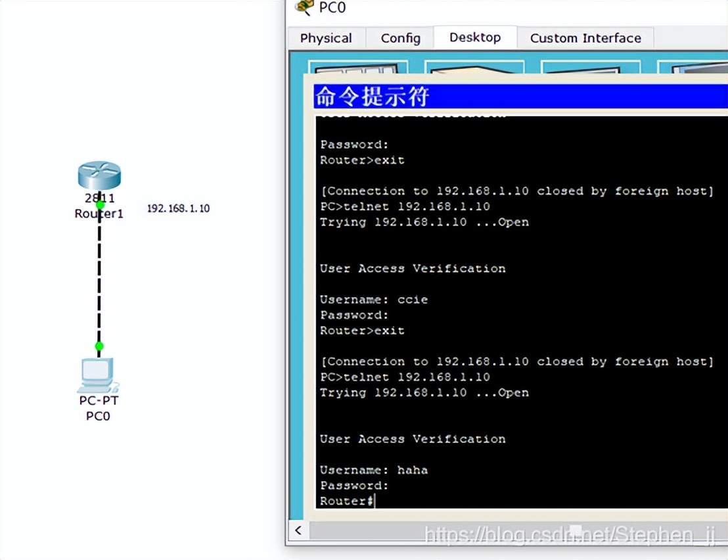Select the 2811 Router1 icon
The height and width of the screenshot is (560, 728).
(99, 175)
